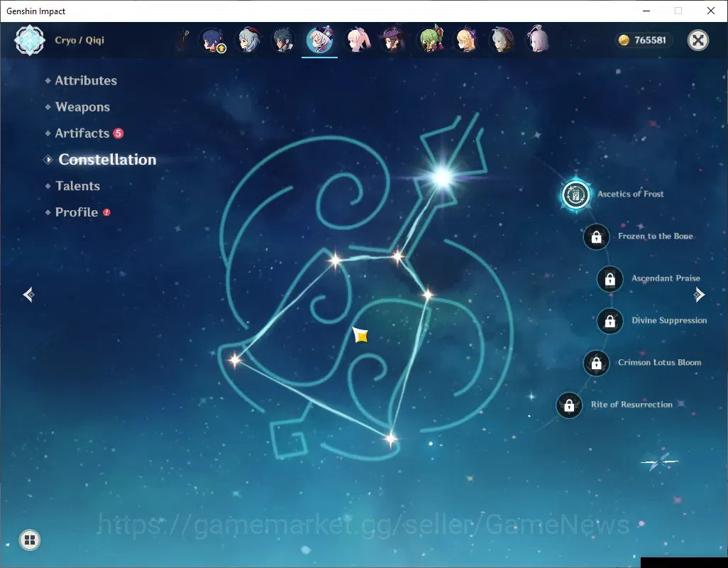The image size is (728, 568).
Task: Minimize the Genshin Impact window
Action: click(646, 11)
